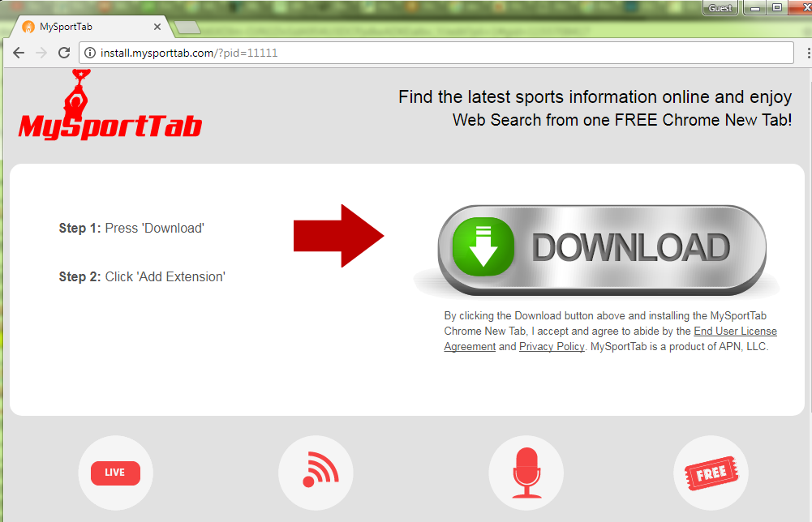Focus the address bar URL field

tap(436, 53)
